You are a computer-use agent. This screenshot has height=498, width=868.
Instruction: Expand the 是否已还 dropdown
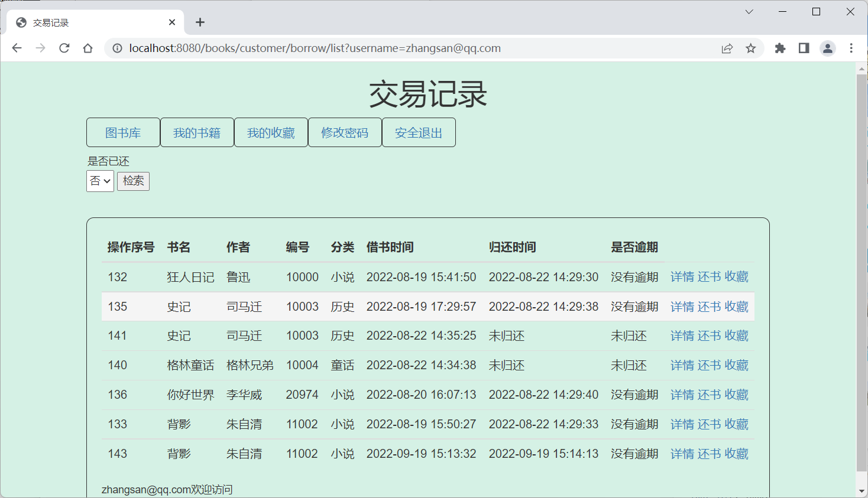click(x=100, y=181)
